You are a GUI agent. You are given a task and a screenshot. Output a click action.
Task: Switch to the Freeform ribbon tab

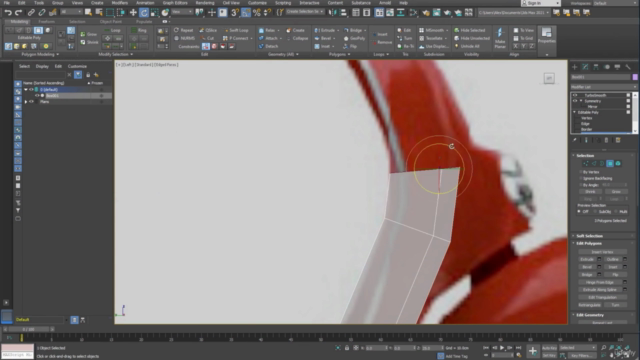[x=46, y=22]
